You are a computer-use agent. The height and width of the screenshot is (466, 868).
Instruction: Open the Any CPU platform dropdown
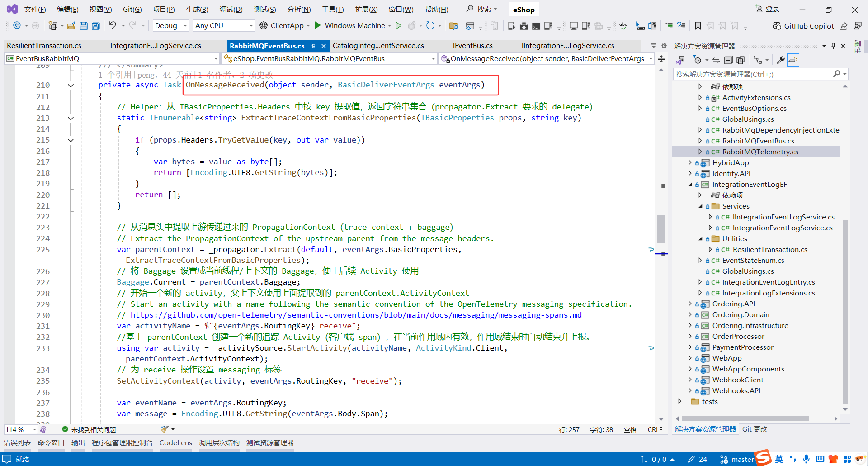[224, 26]
